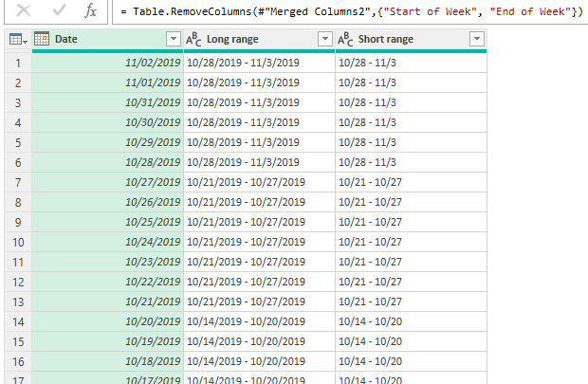Image resolution: width=588 pixels, height=384 pixels.
Task: Click the Date cell 11/01/2019
Action: [x=107, y=82]
